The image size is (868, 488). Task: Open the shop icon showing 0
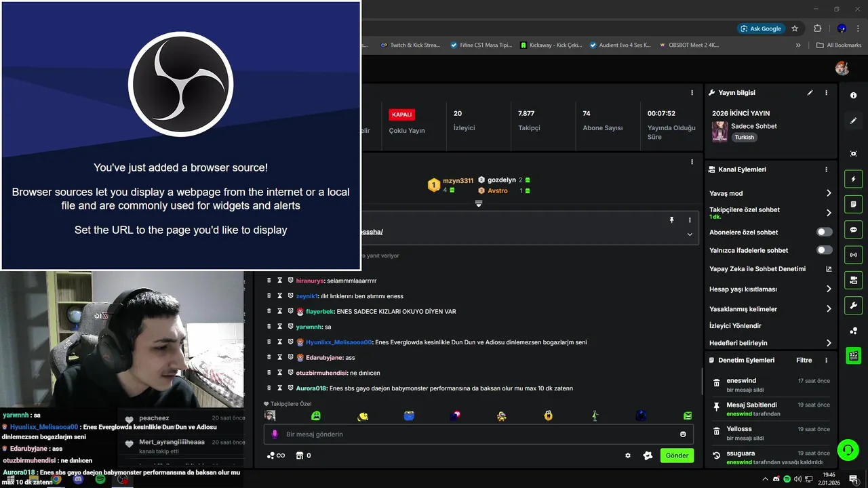point(304,455)
